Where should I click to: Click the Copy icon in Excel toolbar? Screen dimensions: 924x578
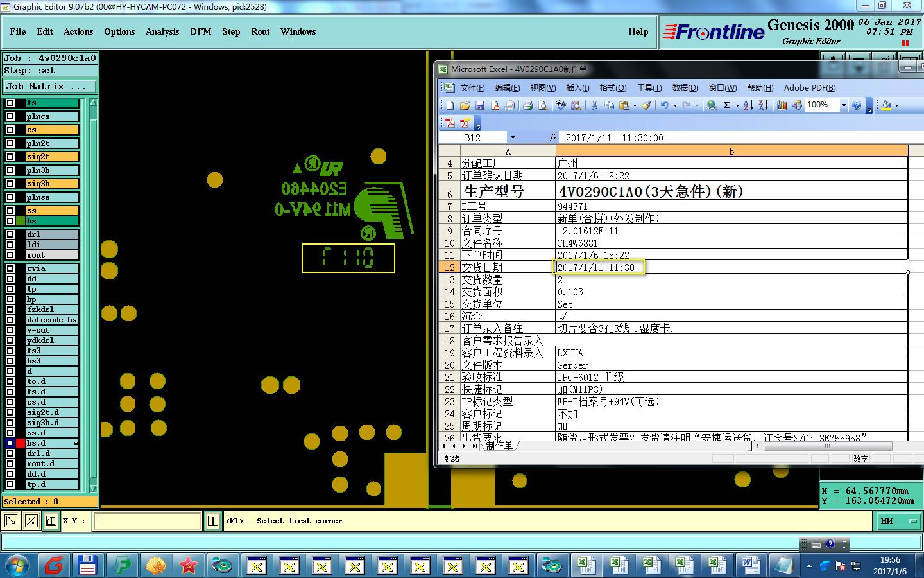pyautogui.click(x=609, y=105)
